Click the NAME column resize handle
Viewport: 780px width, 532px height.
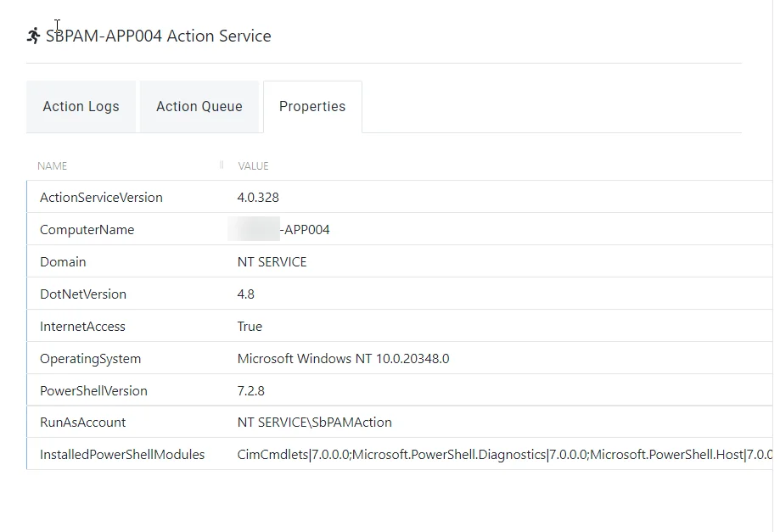click(222, 165)
